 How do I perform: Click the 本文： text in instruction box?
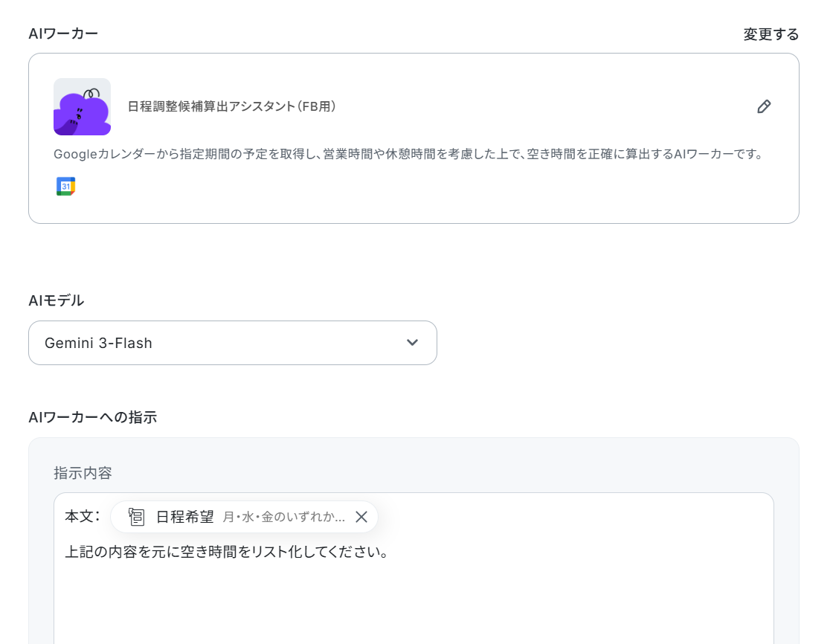tap(82, 516)
